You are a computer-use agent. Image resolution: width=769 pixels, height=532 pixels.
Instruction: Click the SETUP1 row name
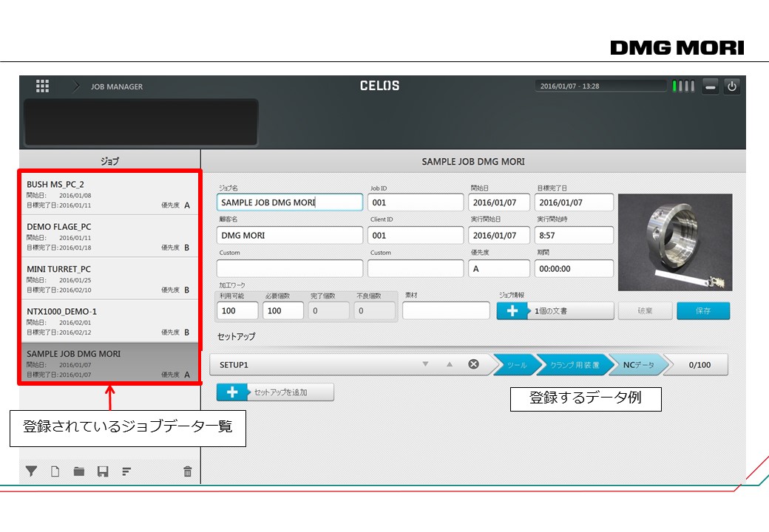tap(234, 365)
